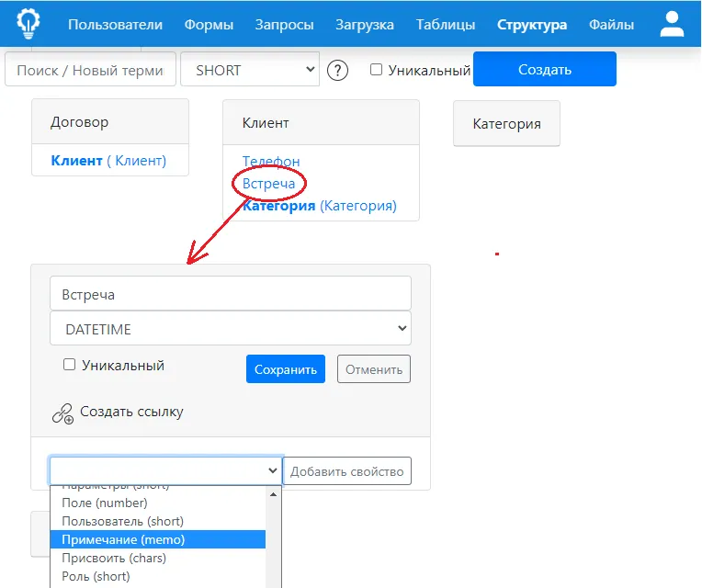Select the standalone Категория card
Viewport: 702px width, 588px height.
tap(506, 123)
